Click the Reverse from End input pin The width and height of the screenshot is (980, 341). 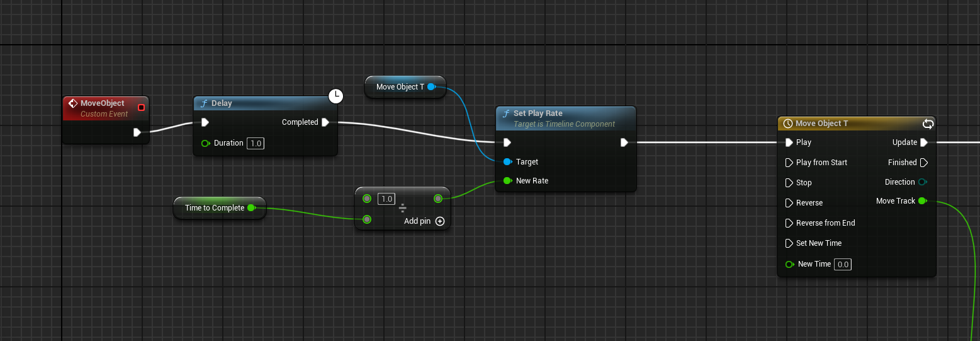pyautogui.click(x=789, y=223)
